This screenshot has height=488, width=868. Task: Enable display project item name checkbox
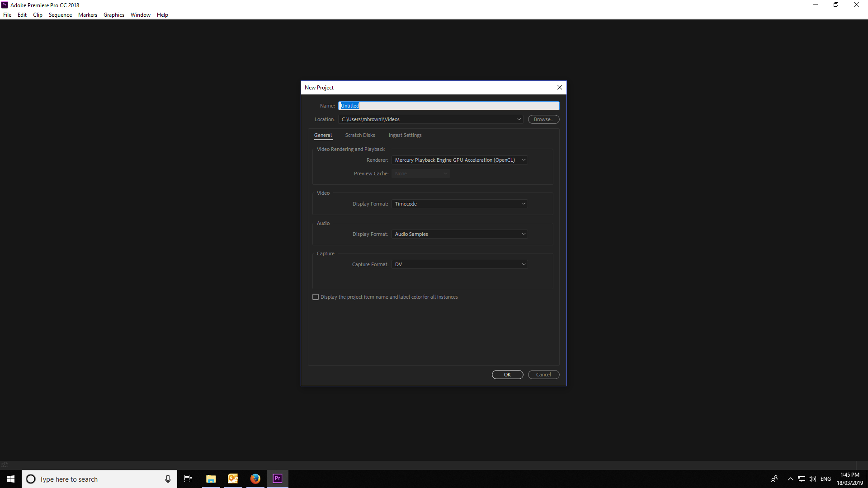click(316, 297)
